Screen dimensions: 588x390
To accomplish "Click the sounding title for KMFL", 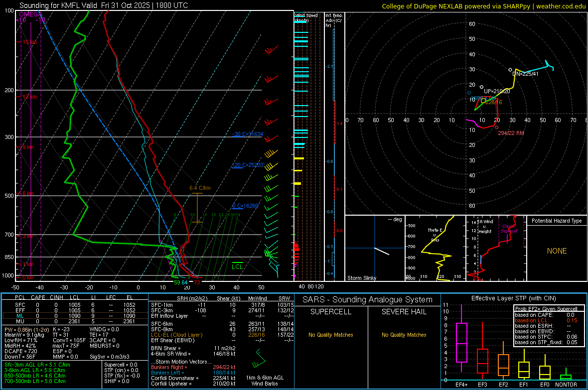I will tap(104, 5).
